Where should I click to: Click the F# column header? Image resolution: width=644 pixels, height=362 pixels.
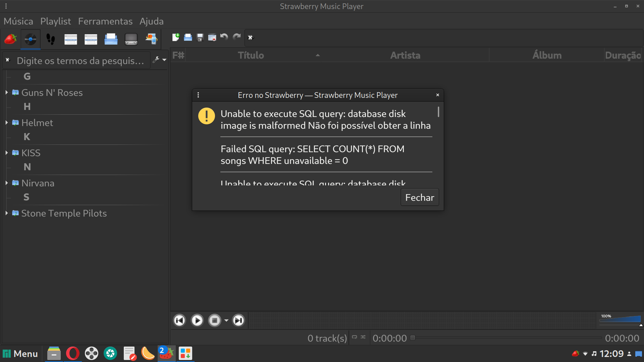178,55
